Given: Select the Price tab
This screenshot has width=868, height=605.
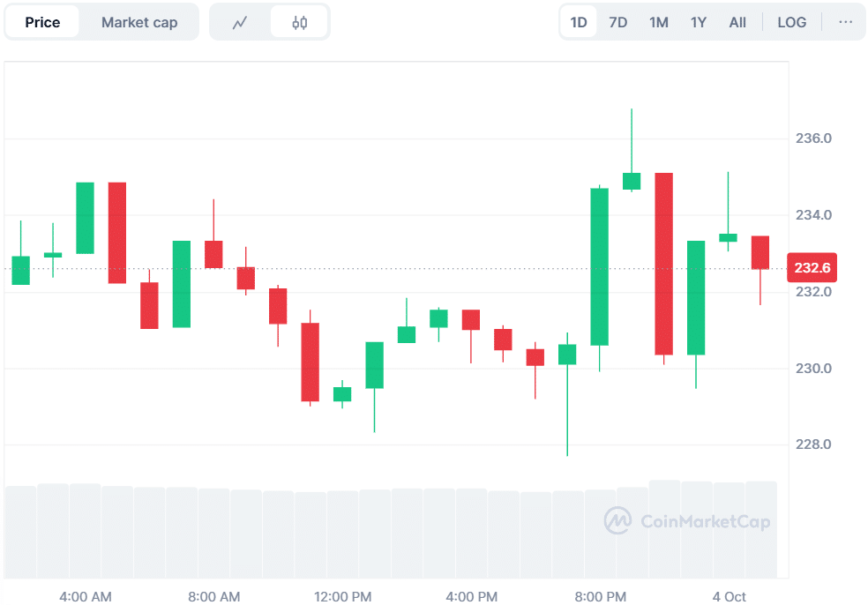Looking at the screenshot, I should click(42, 22).
